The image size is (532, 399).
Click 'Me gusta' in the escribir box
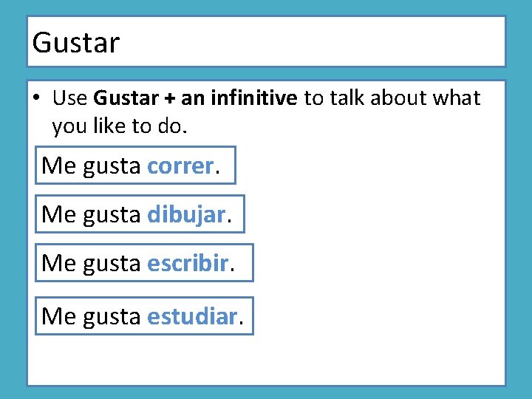click(91, 263)
